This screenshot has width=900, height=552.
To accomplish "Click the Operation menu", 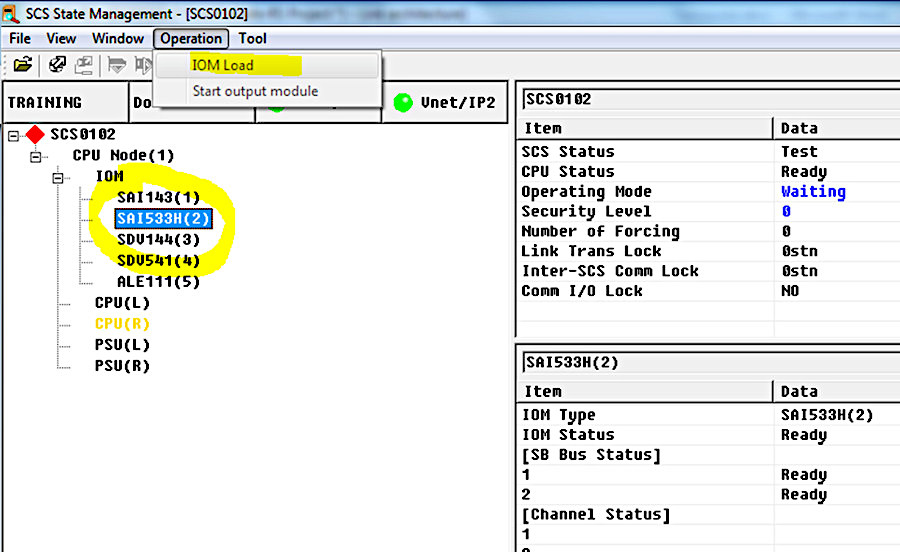I will click(x=191, y=38).
